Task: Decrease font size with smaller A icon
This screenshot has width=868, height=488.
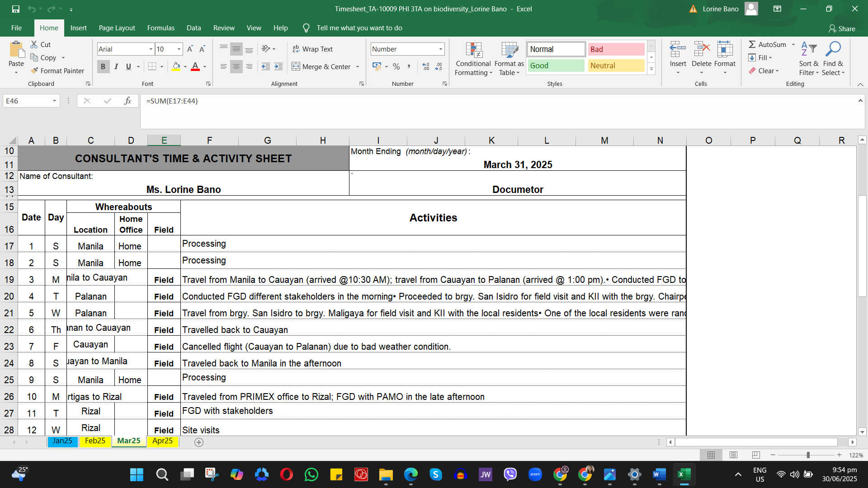Action: tap(202, 49)
